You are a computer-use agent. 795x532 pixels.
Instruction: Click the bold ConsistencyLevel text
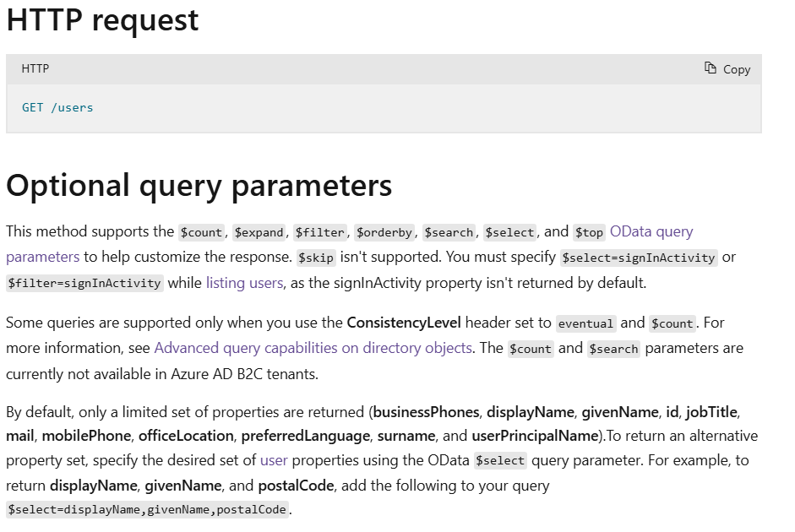[x=404, y=323]
